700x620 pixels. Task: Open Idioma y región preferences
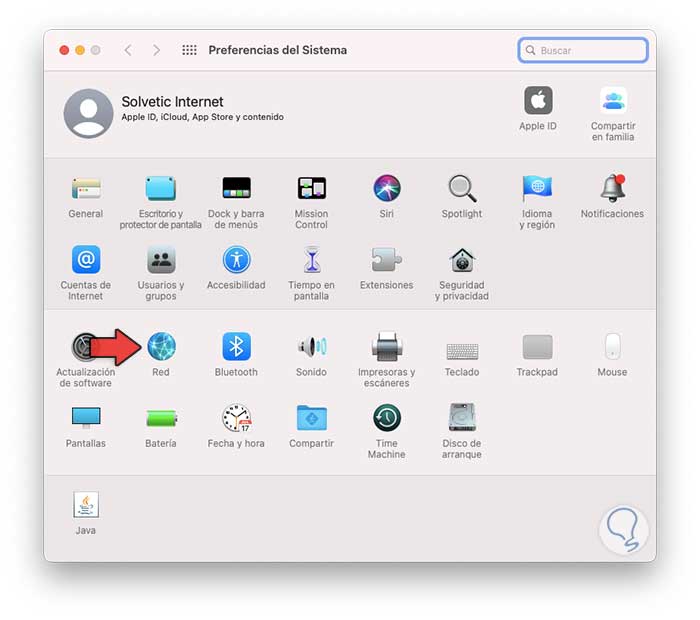coord(537,188)
